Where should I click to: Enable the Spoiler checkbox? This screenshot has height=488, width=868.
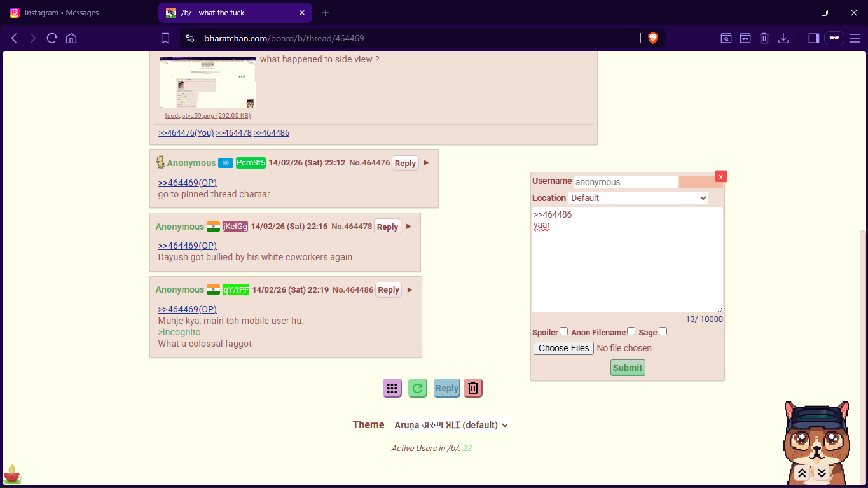[x=563, y=331]
